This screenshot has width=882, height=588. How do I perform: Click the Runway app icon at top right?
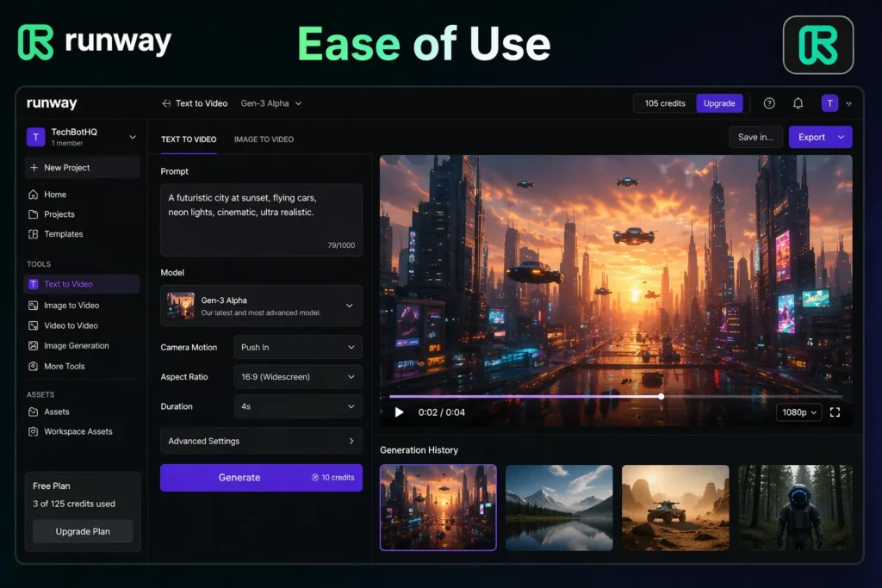click(x=818, y=45)
